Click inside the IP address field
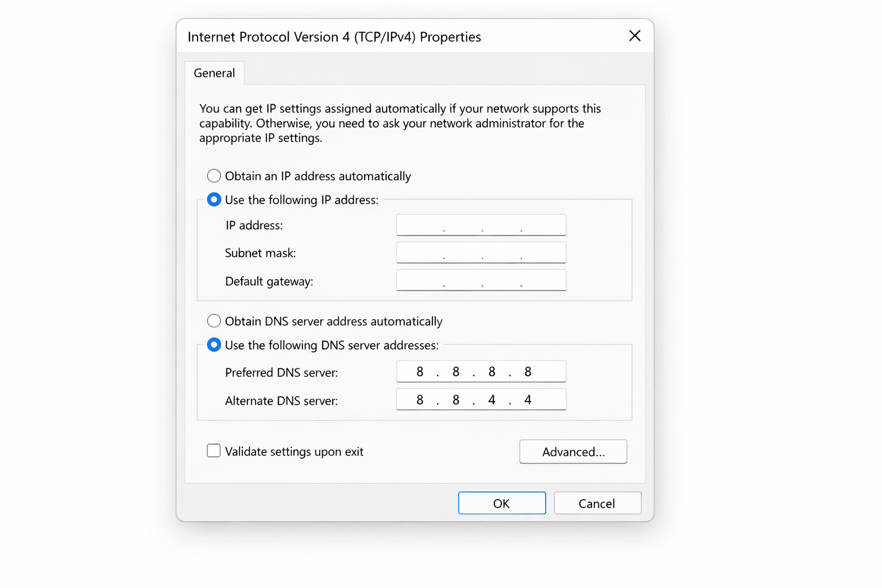The image size is (882, 588). pos(481,225)
